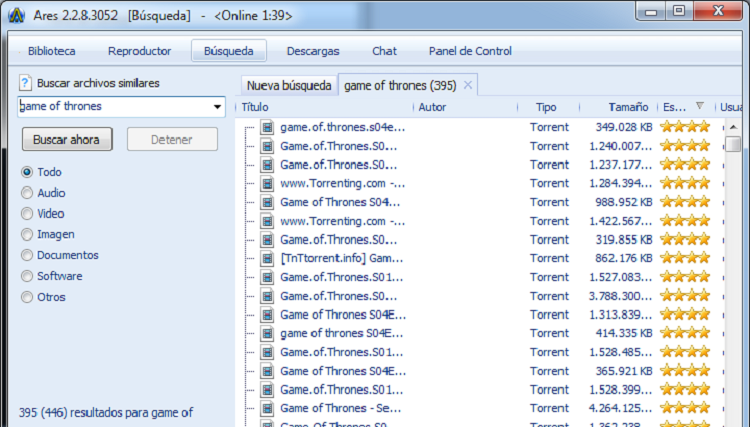Viewport: 750px width, 427px height.
Task: Close the game of thrones search tab
Action: [x=468, y=85]
